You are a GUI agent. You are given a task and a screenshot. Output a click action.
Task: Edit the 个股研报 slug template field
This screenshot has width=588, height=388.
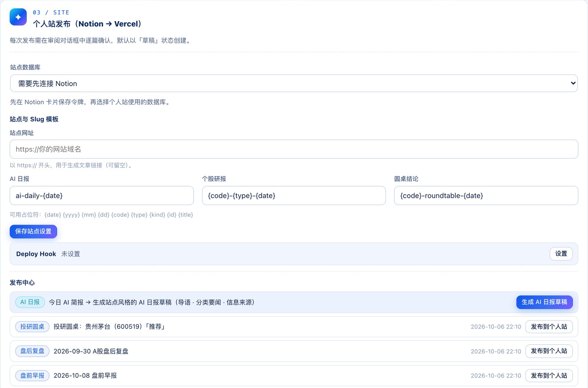click(x=294, y=196)
